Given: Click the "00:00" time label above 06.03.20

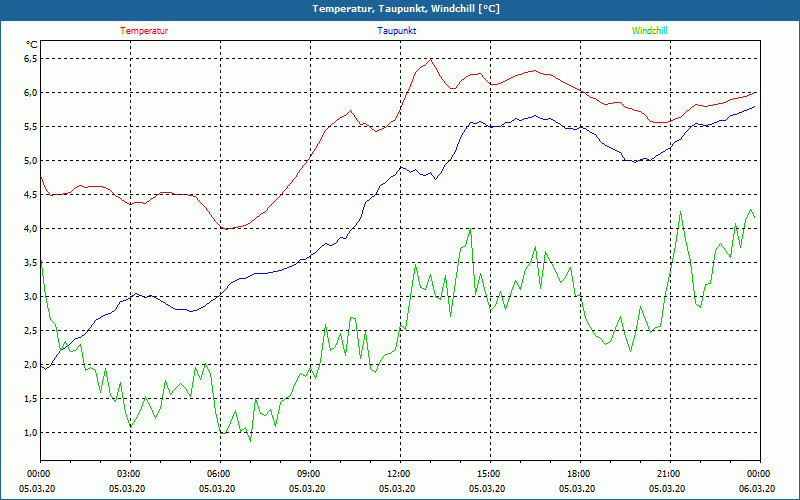Looking at the screenshot, I should 758,474.
